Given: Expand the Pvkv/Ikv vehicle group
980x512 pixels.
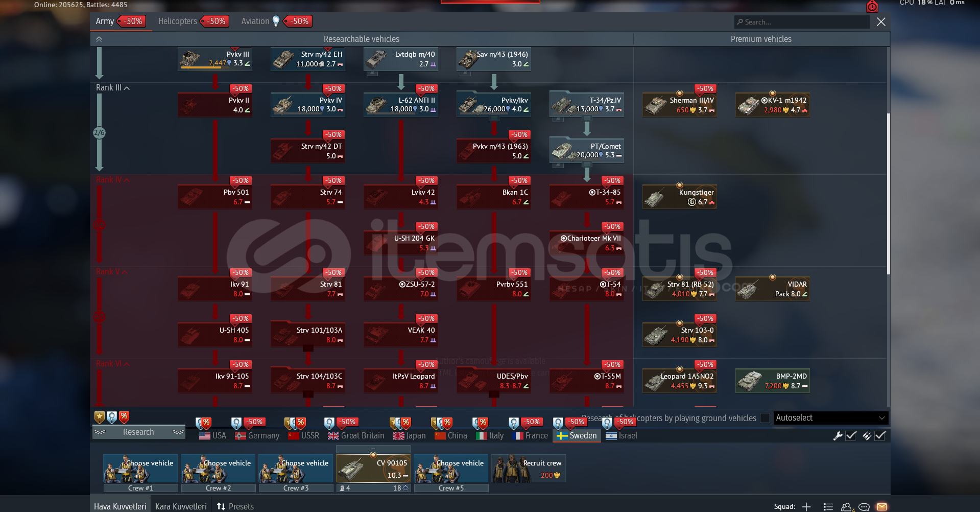Looking at the screenshot, I should coord(494,119).
